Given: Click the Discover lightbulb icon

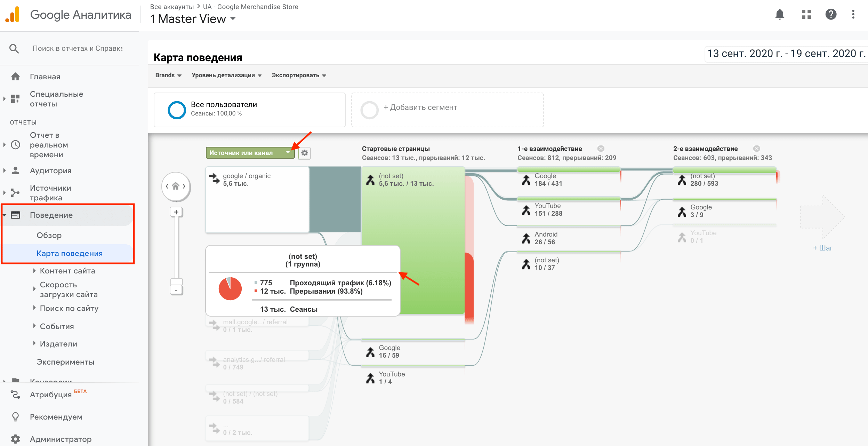Looking at the screenshot, I should 15,416.
